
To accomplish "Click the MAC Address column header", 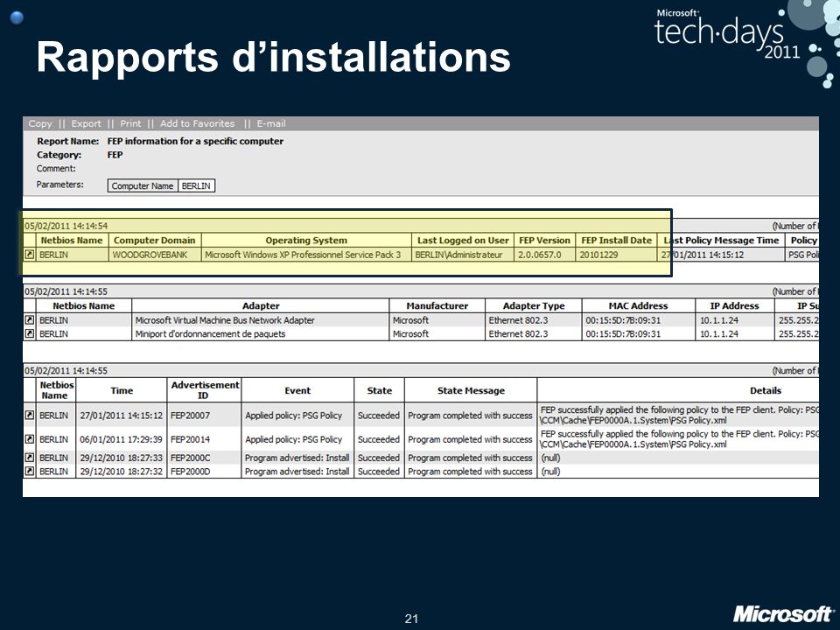I will (x=638, y=306).
